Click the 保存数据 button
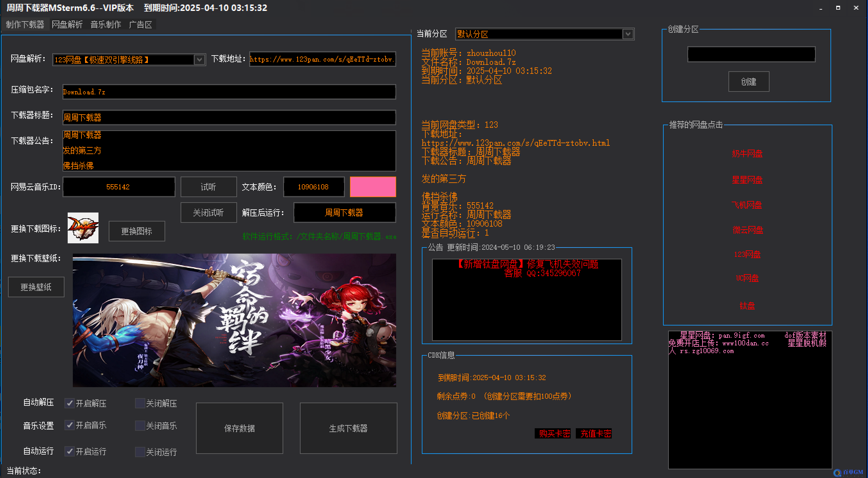Screen dimensions: 868x478 (x=240, y=428)
